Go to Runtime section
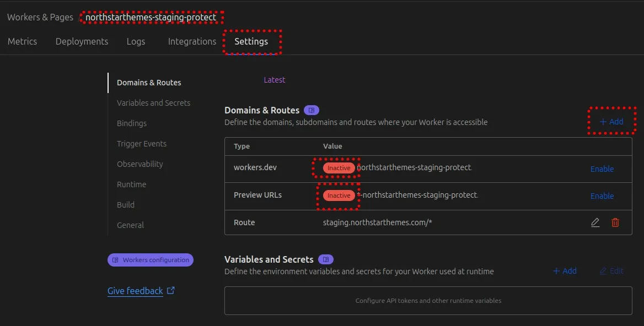This screenshot has height=326, width=644. [131, 184]
